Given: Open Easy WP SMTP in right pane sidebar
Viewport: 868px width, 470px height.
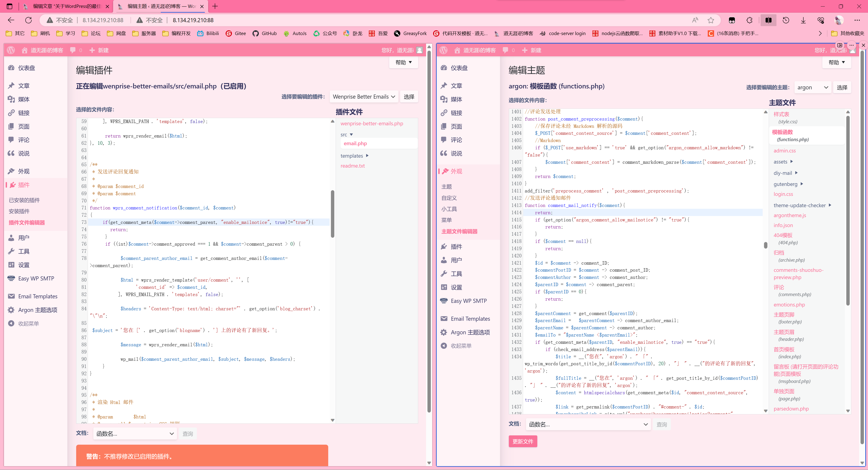Looking at the screenshot, I should (x=468, y=301).
